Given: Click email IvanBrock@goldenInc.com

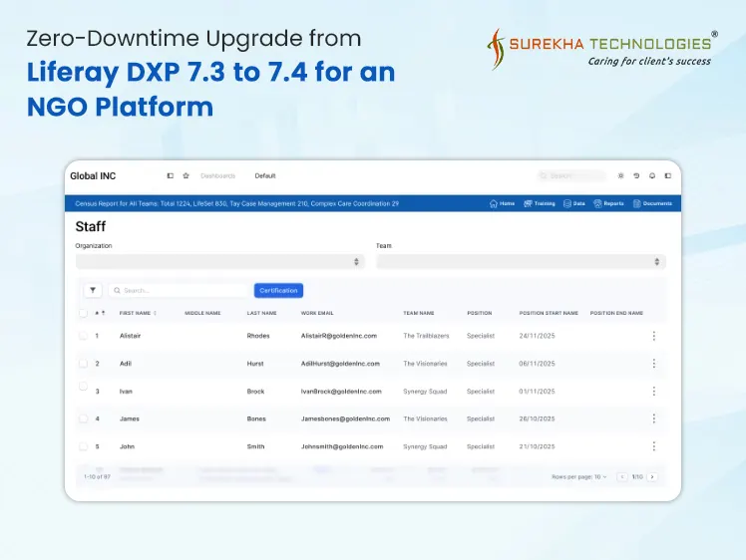Looking at the screenshot, I should (x=341, y=392).
